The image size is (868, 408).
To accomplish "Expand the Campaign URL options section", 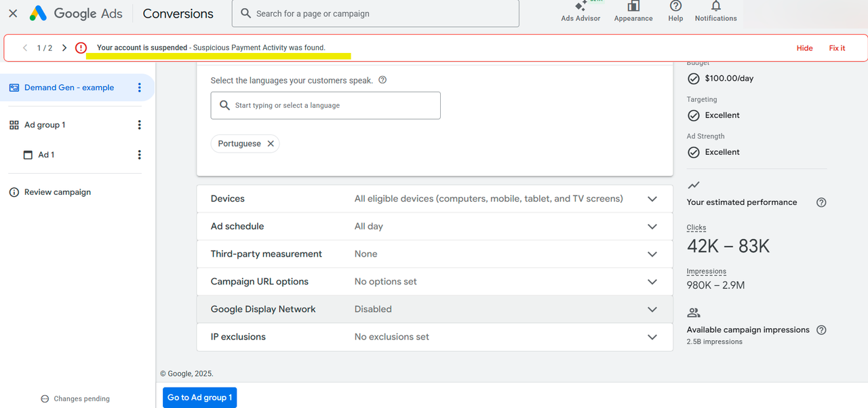I will [x=652, y=282].
